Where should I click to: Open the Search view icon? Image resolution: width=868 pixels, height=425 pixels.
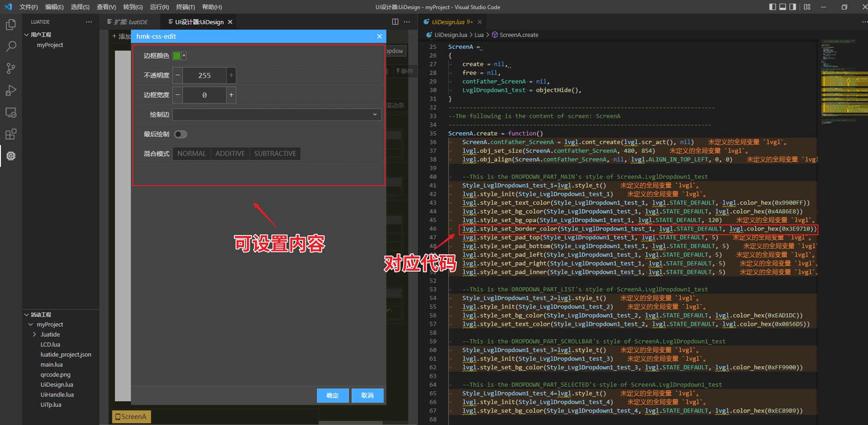pyautogui.click(x=11, y=46)
